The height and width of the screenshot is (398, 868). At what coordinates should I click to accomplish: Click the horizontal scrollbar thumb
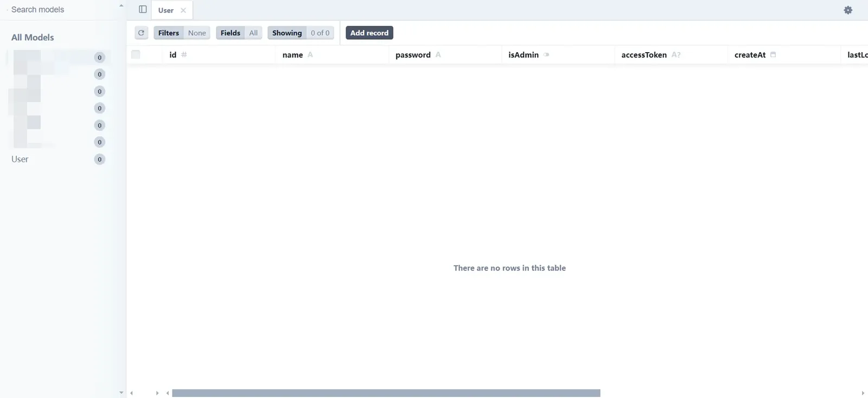pos(386,393)
